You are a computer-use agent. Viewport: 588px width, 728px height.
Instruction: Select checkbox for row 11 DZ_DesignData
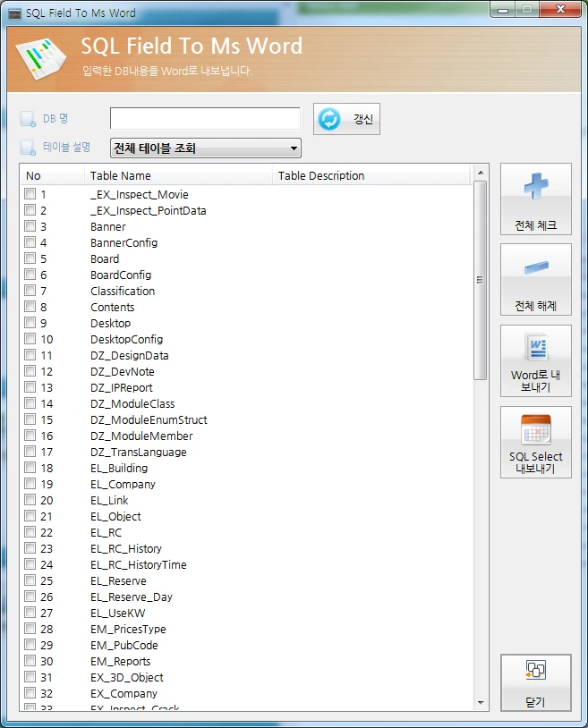coord(30,355)
